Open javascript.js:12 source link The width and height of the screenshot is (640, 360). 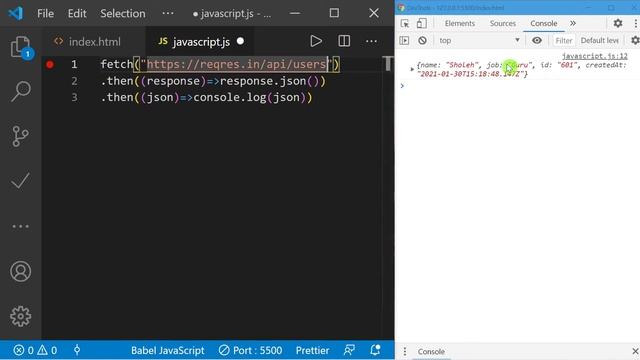point(595,56)
